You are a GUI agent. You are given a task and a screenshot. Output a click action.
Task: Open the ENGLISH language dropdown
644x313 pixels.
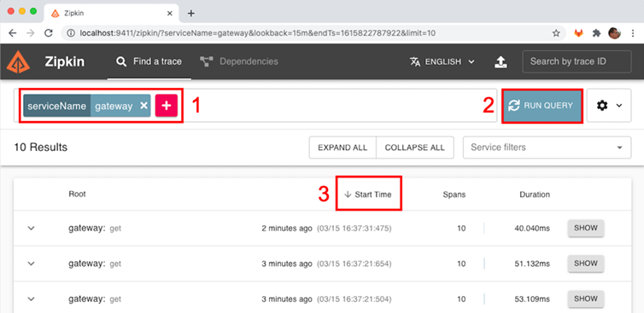[x=442, y=61]
